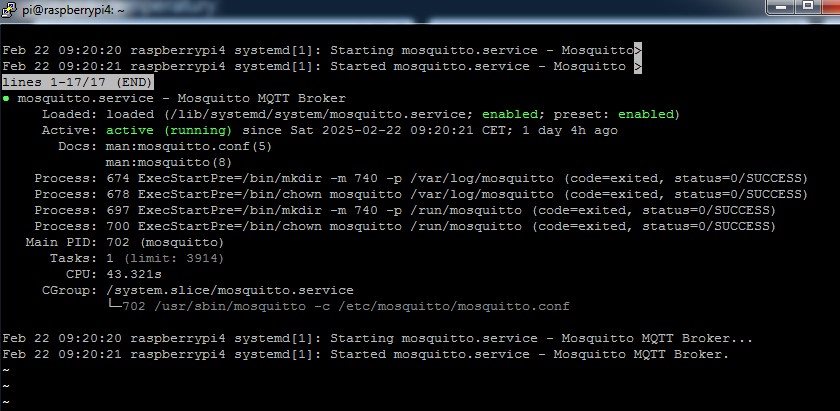Click the first green 'enabled' word
This screenshot has height=411, width=840.
(510, 115)
